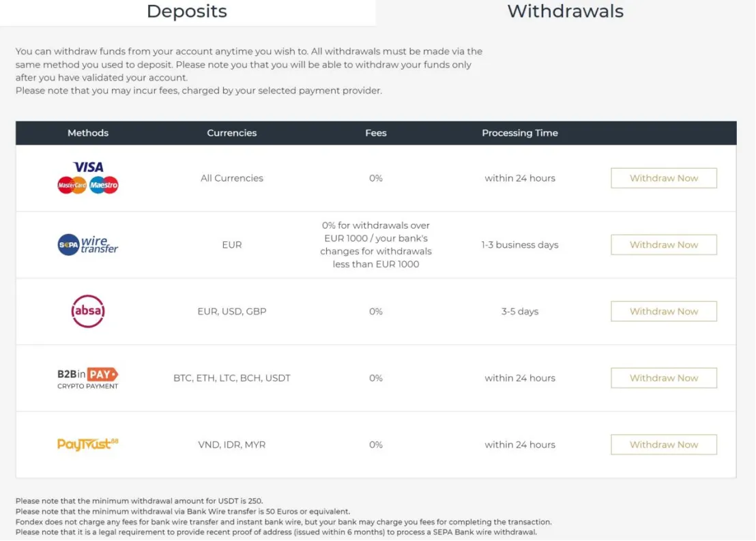
Task: Click the PayTrust88 logo
Action: pos(88,444)
